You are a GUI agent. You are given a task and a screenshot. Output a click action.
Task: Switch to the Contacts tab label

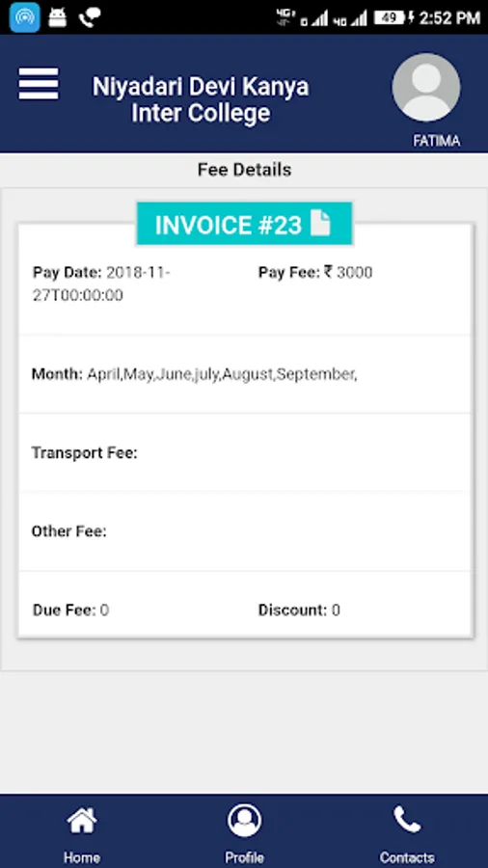[x=407, y=857]
